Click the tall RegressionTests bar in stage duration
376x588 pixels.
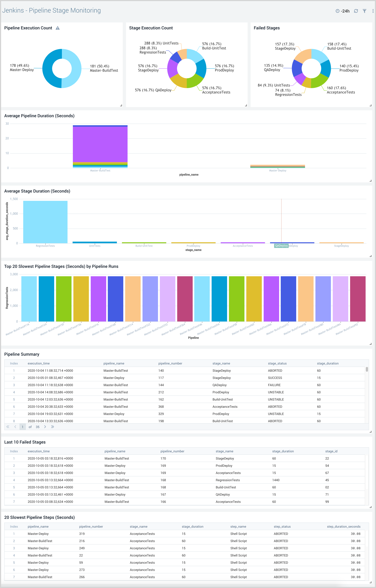45,222
